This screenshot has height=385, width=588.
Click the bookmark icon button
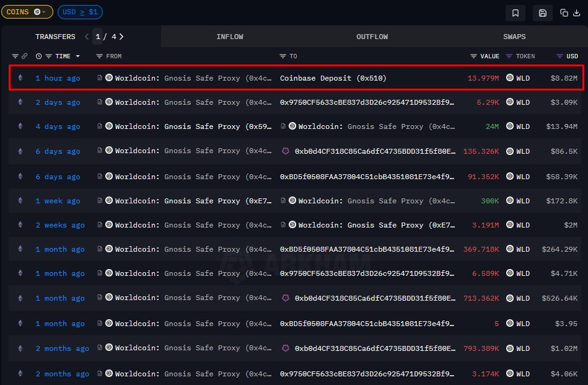(516, 12)
